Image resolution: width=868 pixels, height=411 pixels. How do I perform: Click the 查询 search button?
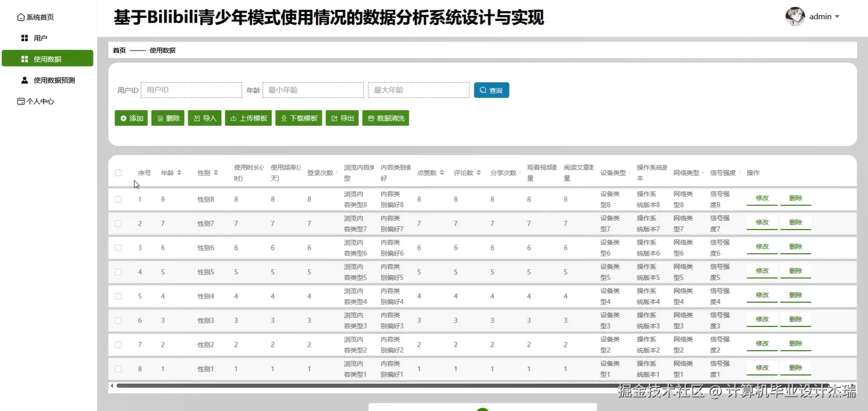pyautogui.click(x=491, y=90)
